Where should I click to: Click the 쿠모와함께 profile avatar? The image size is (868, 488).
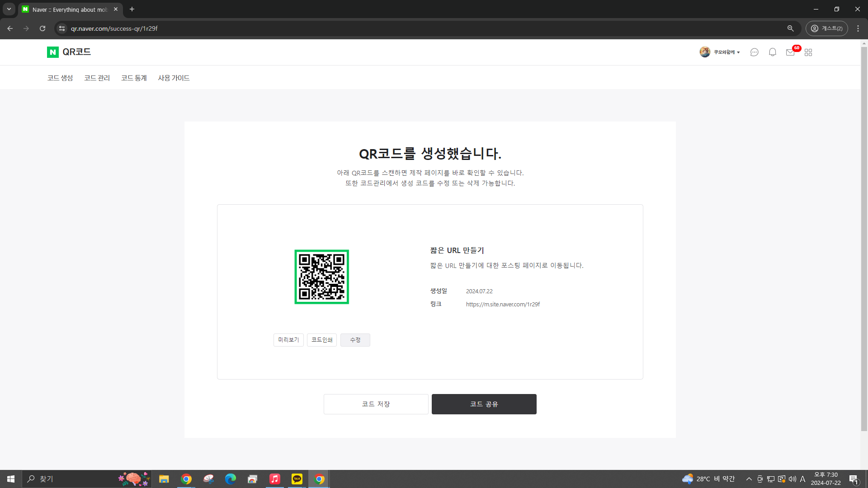[x=705, y=52]
